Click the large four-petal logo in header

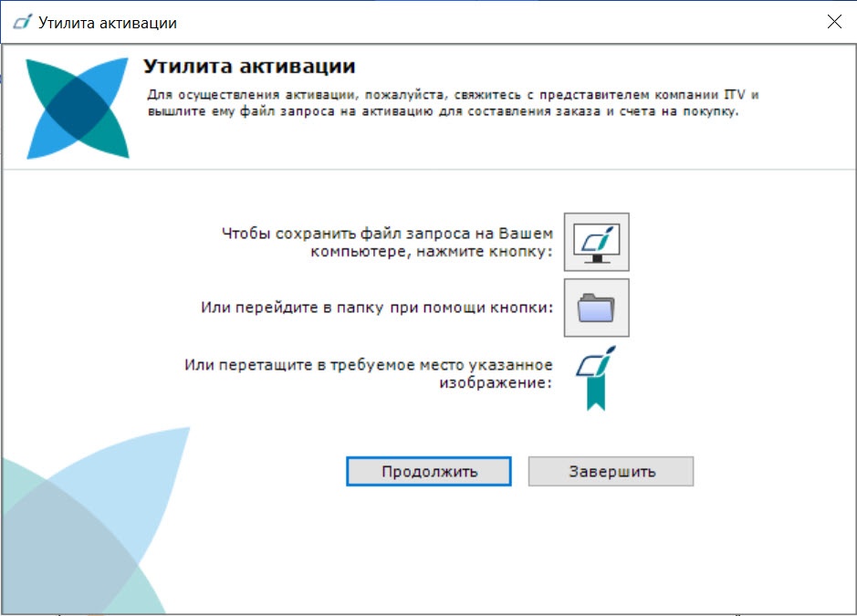78,108
